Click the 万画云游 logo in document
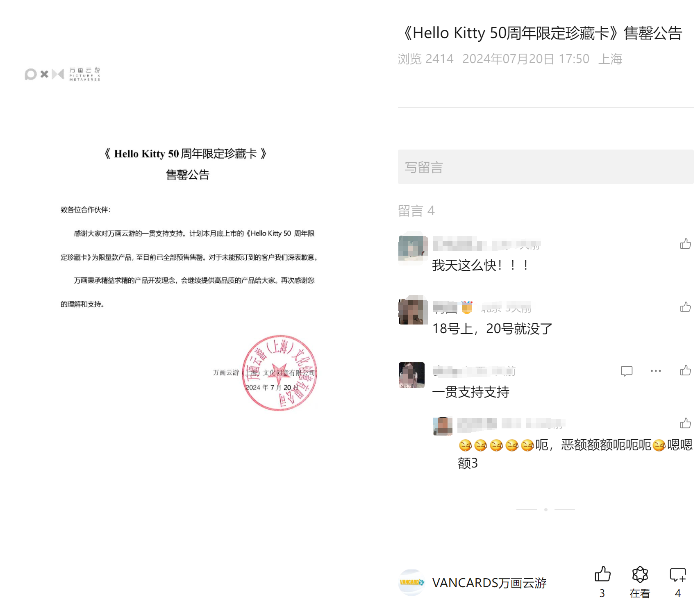The height and width of the screenshot is (606, 700). click(62, 74)
